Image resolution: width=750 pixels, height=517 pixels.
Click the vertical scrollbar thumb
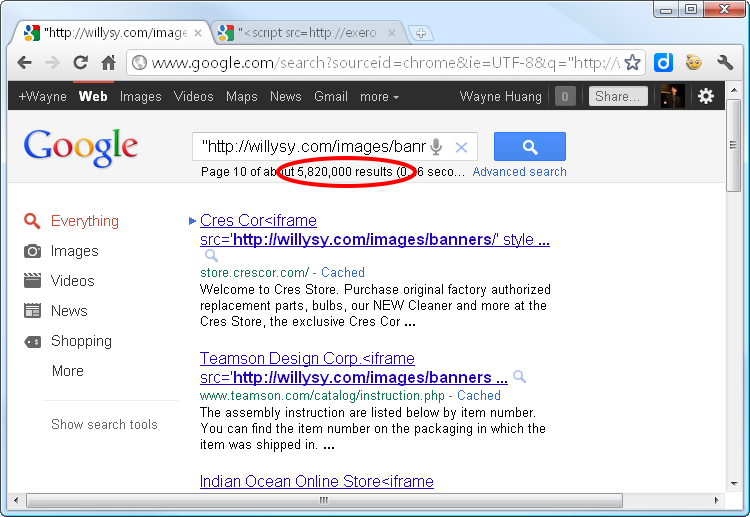click(734, 145)
